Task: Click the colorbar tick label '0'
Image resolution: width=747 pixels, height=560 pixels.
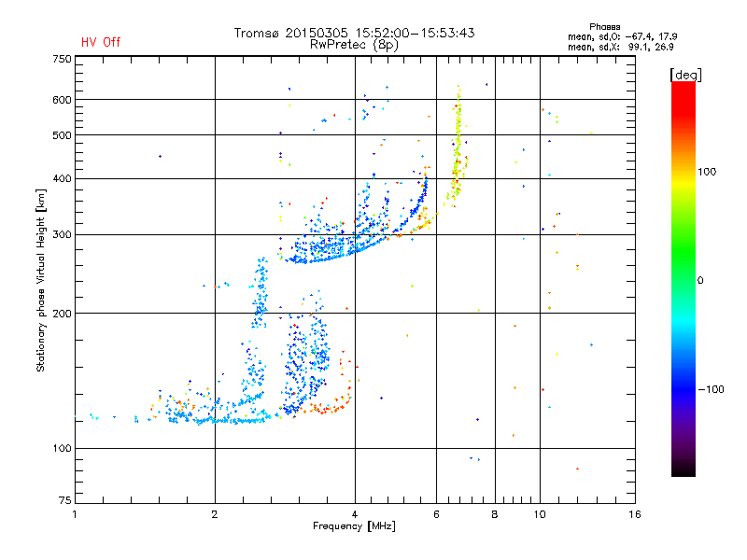Action: 700,281
